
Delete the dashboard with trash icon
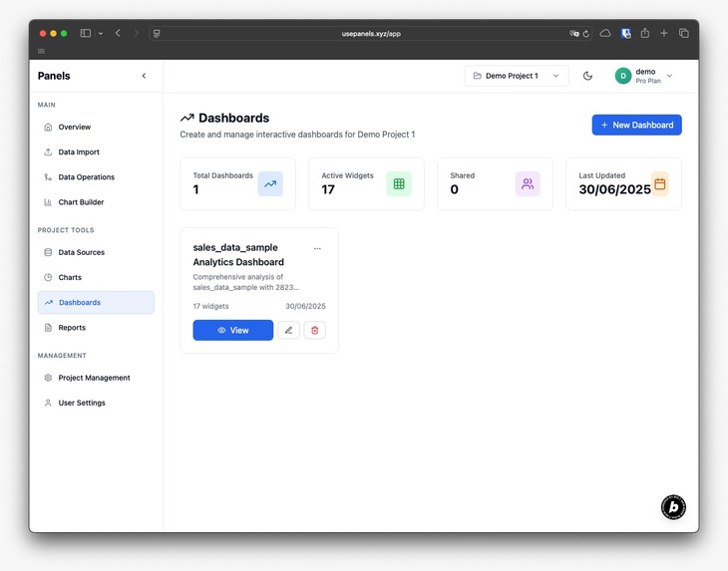[315, 330]
